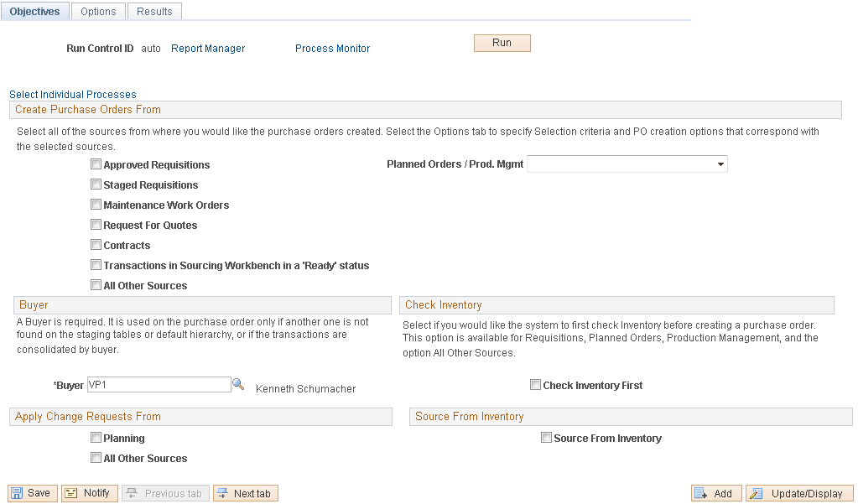Click the Previous tab icon
This screenshot has width=858, height=504.
[165, 492]
